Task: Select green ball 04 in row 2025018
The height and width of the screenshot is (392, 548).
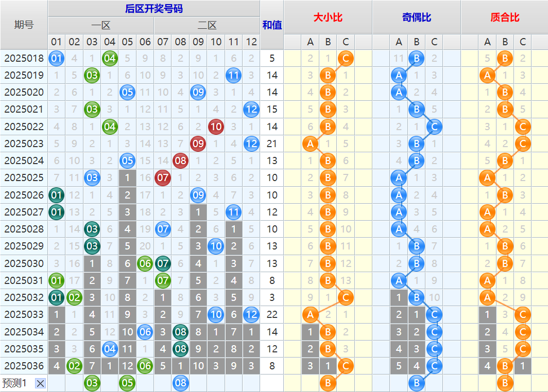Action: (110, 58)
